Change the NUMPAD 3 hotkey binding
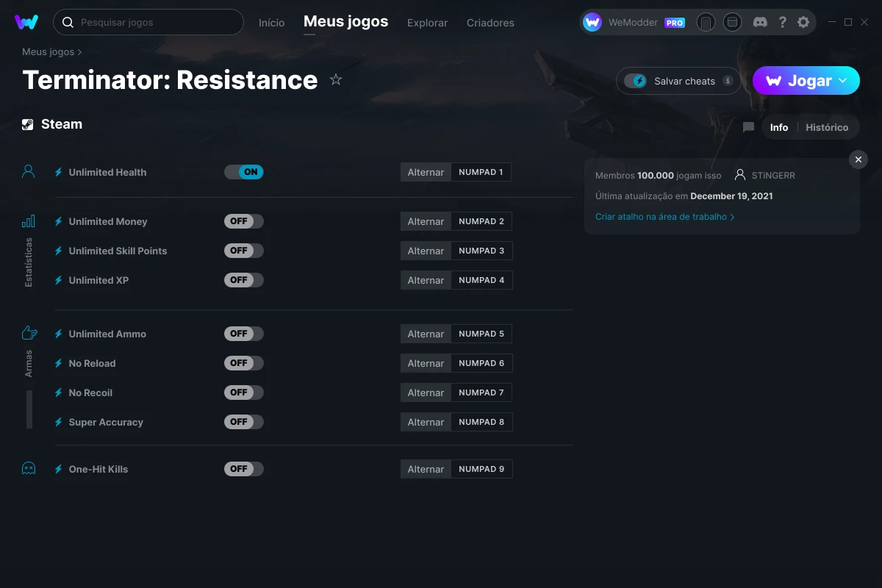 [481, 251]
